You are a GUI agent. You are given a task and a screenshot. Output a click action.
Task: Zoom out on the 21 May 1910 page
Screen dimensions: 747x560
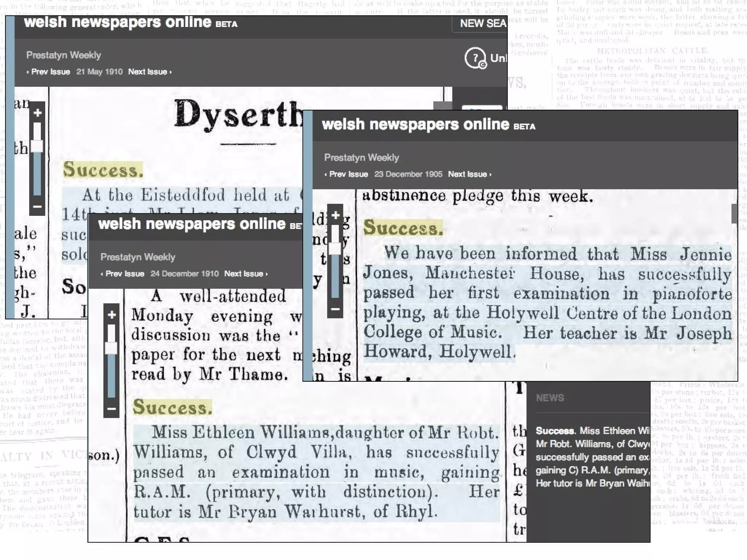tap(37, 207)
